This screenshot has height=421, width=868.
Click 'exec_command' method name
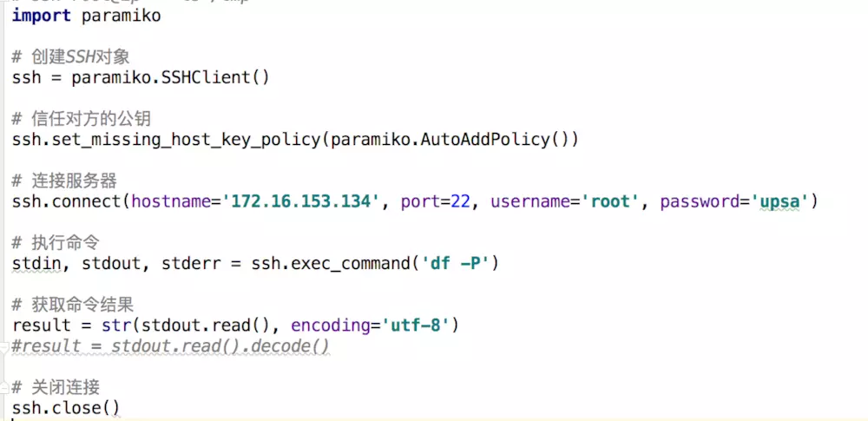(x=351, y=264)
